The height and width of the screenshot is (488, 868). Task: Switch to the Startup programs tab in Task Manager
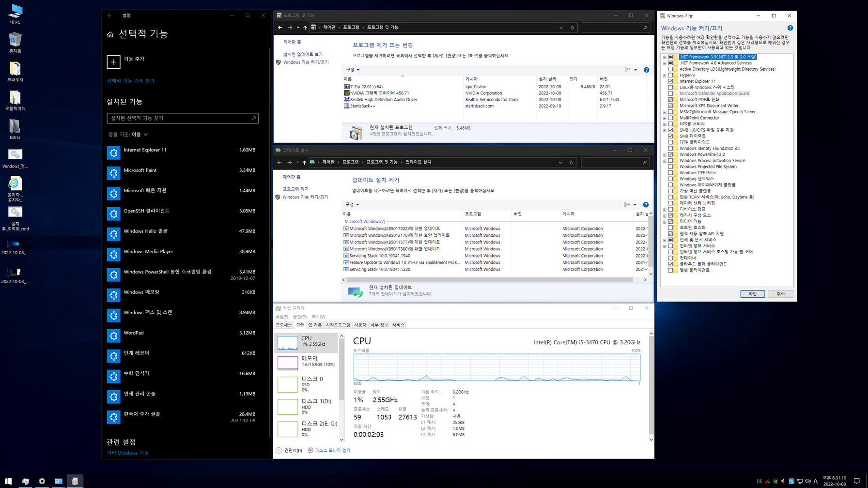point(338,325)
